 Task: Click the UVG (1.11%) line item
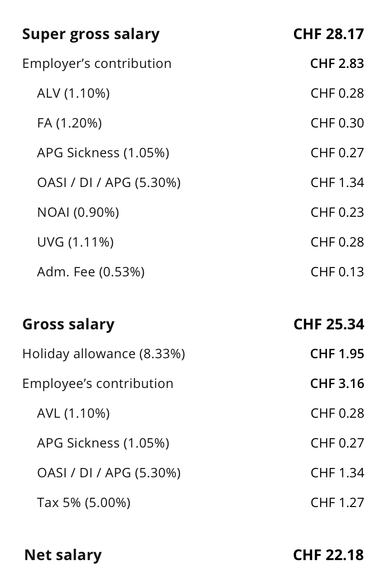point(75,242)
